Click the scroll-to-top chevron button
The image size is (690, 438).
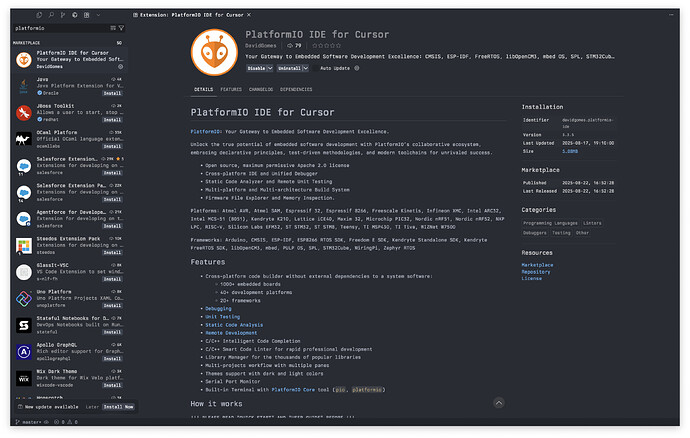[x=499, y=403]
